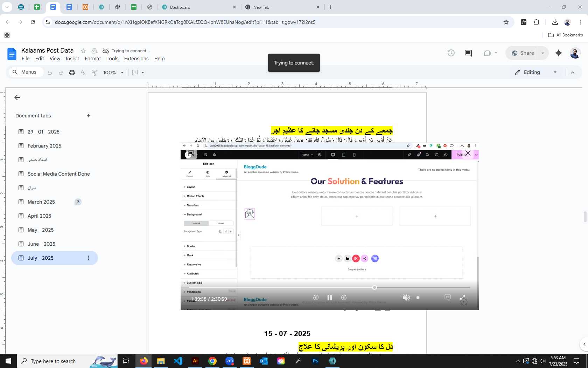Open the Extensions menu

coord(136,59)
